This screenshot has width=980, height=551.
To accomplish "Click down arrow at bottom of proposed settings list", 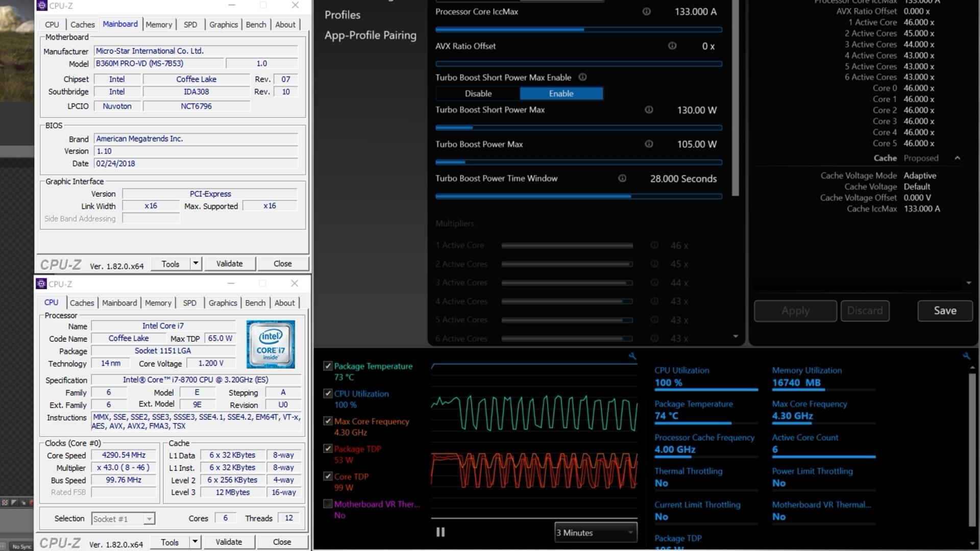I will (969, 283).
